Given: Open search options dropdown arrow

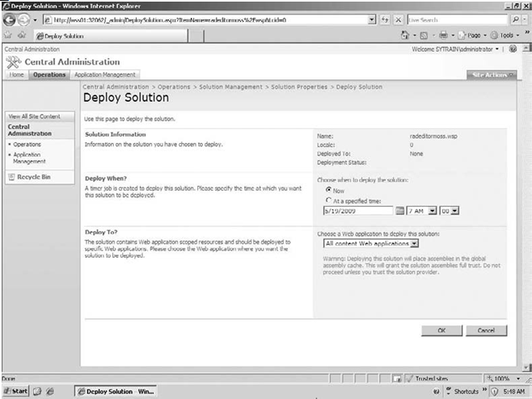Looking at the screenshot, I should tap(525, 19).
